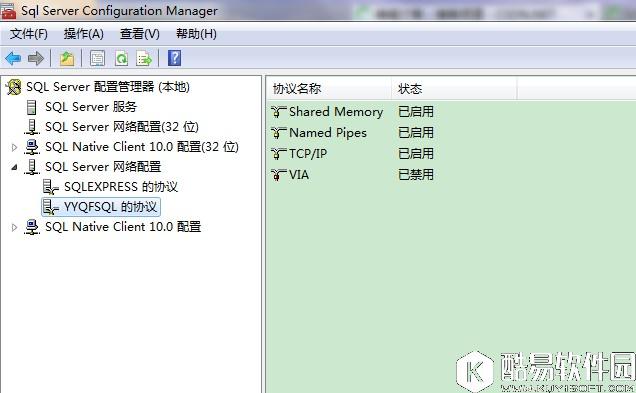Click the Up one level folder icon
The image size is (636, 393).
tap(67, 58)
